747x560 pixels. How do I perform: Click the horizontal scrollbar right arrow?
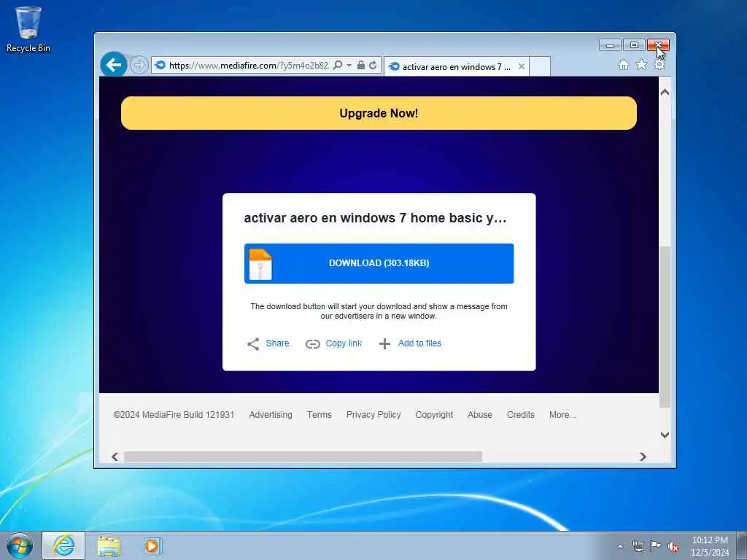[x=643, y=456]
